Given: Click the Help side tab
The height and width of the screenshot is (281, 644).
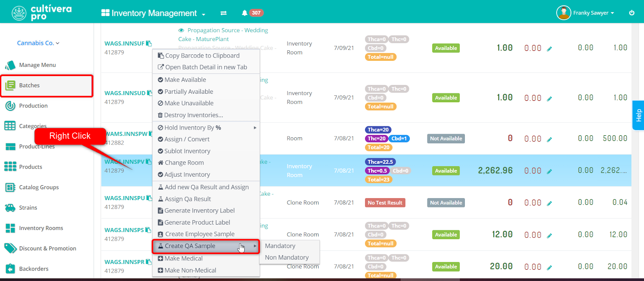Looking at the screenshot, I should click(638, 115).
